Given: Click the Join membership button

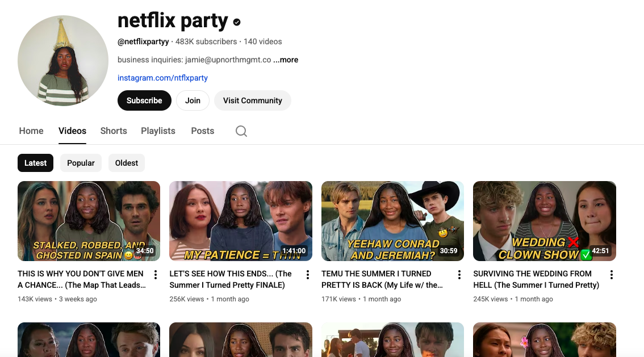Looking at the screenshot, I should 193,100.
